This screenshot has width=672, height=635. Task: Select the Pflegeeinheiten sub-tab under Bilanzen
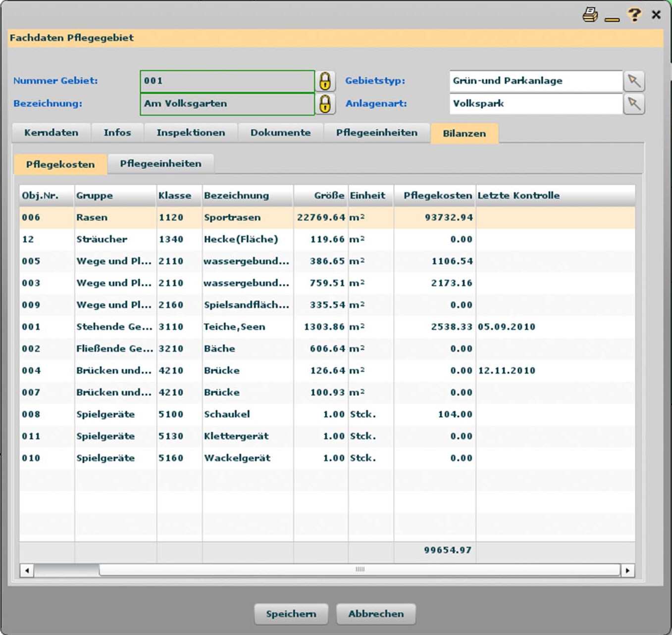[x=160, y=164]
